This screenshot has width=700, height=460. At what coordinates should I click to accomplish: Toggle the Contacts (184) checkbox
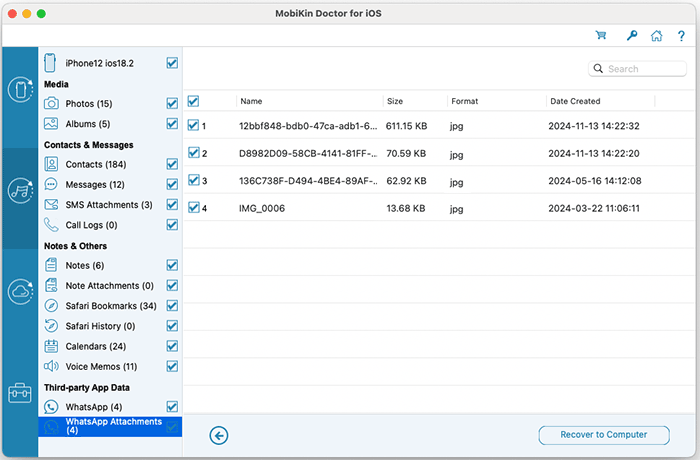coord(172,164)
